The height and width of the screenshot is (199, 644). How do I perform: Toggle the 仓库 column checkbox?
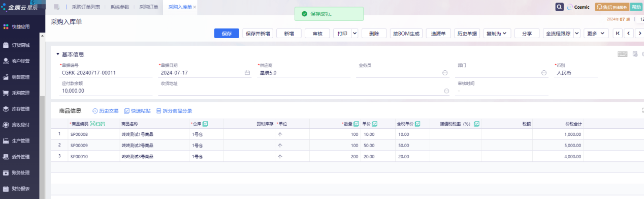(205, 124)
